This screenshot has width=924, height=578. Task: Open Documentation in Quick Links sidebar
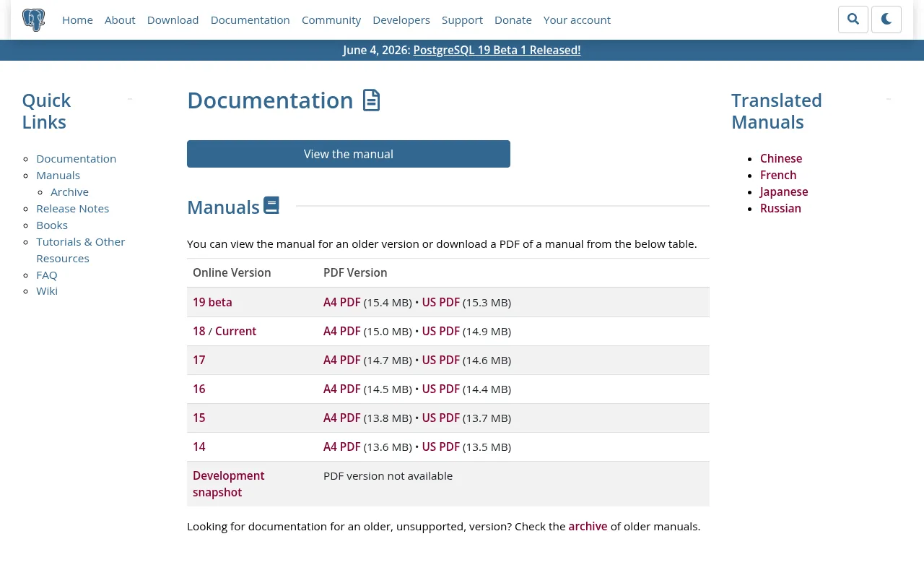click(76, 159)
